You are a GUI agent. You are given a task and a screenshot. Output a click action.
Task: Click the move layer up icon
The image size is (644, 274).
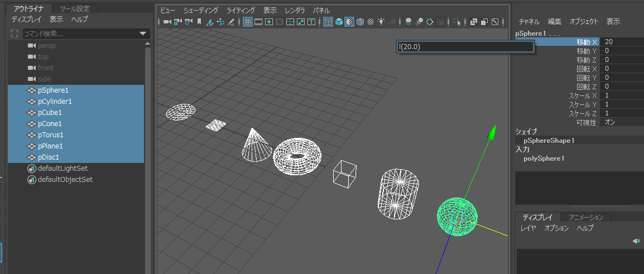(637, 241)
